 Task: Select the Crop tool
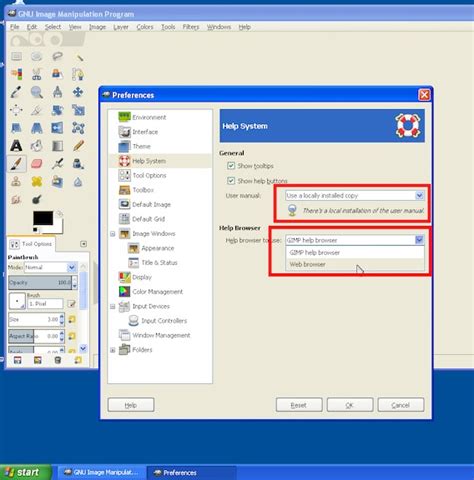tap(37, 110)
